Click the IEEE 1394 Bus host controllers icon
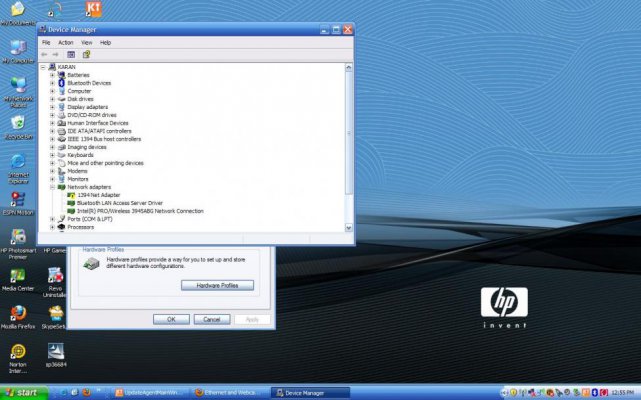The image size is (641, 400). click(61, 139)
